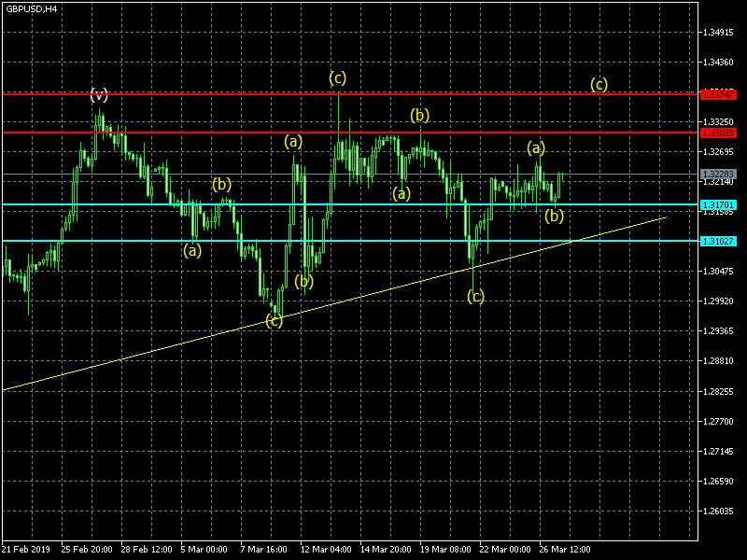Click the 22 Mar 00:00 time label
The height and width of the screenshot is (560, 747).
tap(505, 550)
